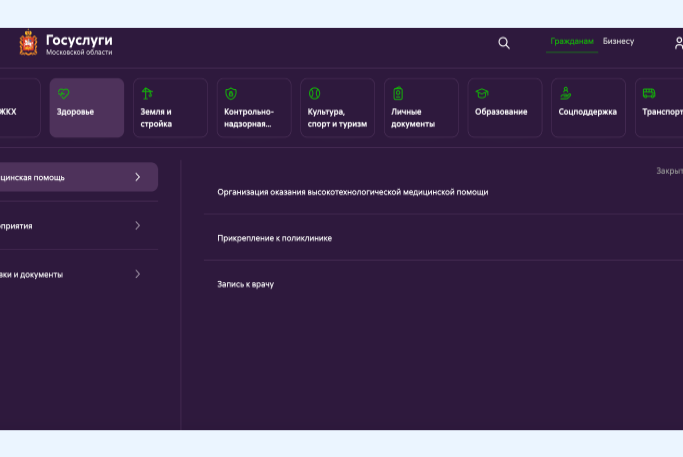Open the Прикрепление к поликлинике link
Image resolution: width=683 pixels, height=457 pixels.
(274, 238)
